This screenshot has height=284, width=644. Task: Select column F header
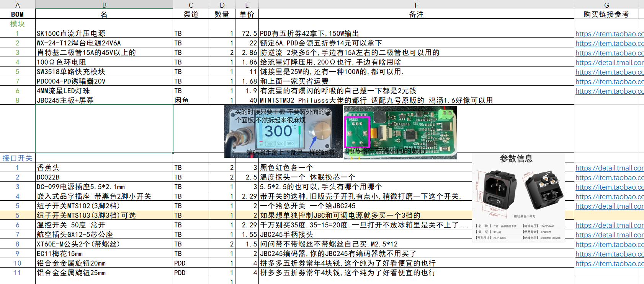(416, 5)
